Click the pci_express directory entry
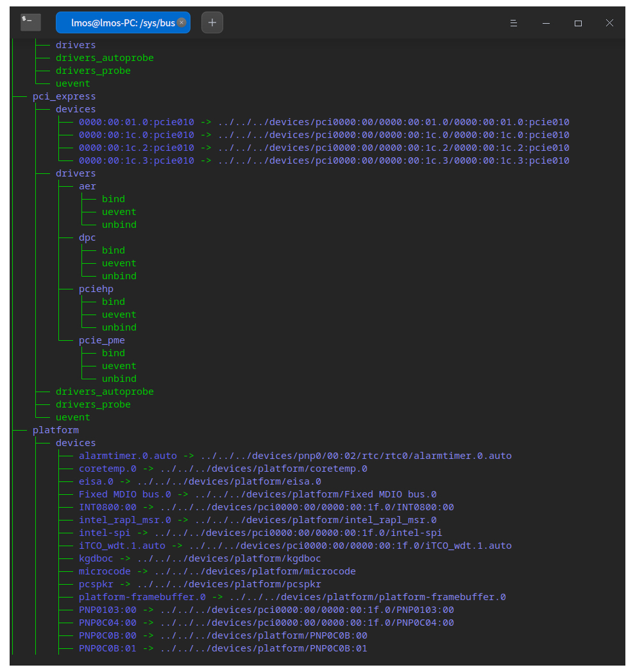This screenshot has height=672, width=635. 64,96
